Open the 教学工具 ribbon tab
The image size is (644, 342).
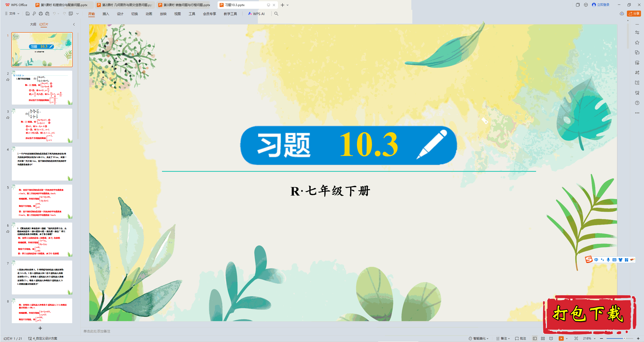coord(230,14)
